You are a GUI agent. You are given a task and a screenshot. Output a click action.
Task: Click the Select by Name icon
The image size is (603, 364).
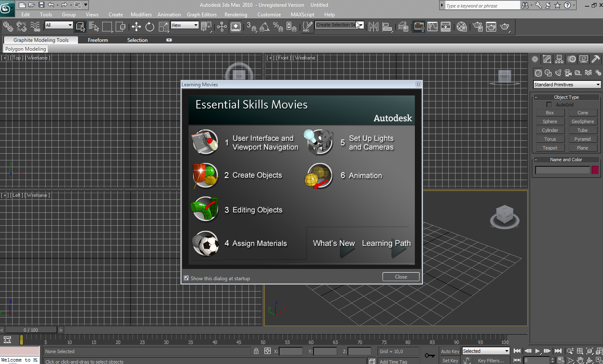93,27
